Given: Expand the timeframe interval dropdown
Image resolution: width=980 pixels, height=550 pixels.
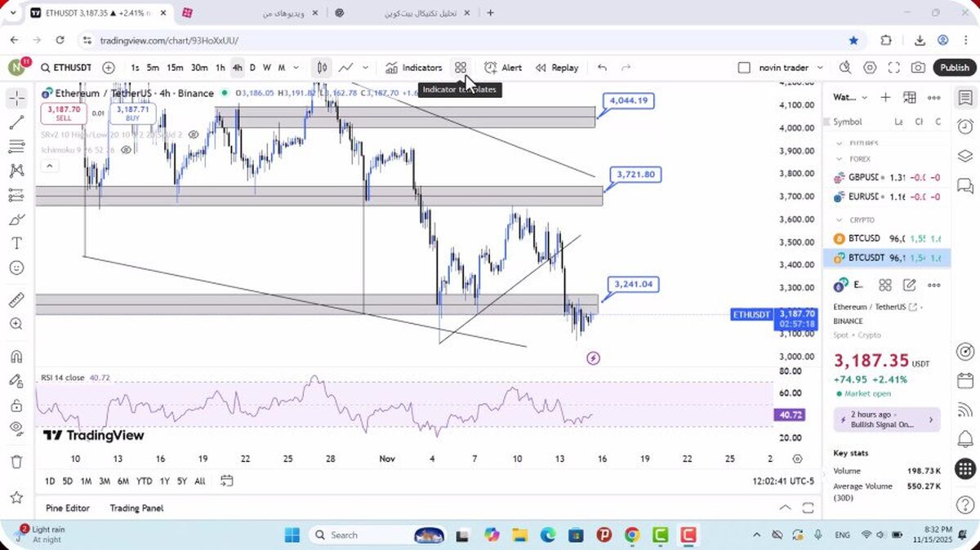Looking at the screenshot, I should pos(296,68).
